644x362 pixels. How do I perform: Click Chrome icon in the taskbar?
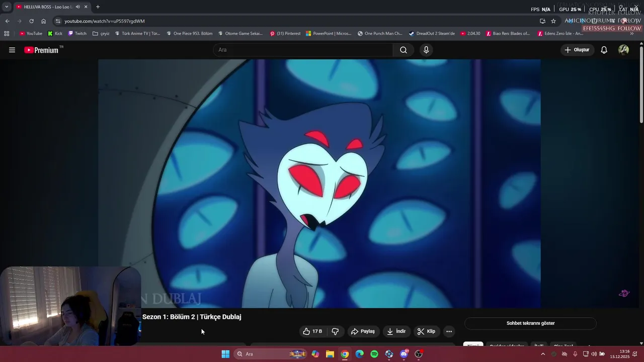click(345, 354)
